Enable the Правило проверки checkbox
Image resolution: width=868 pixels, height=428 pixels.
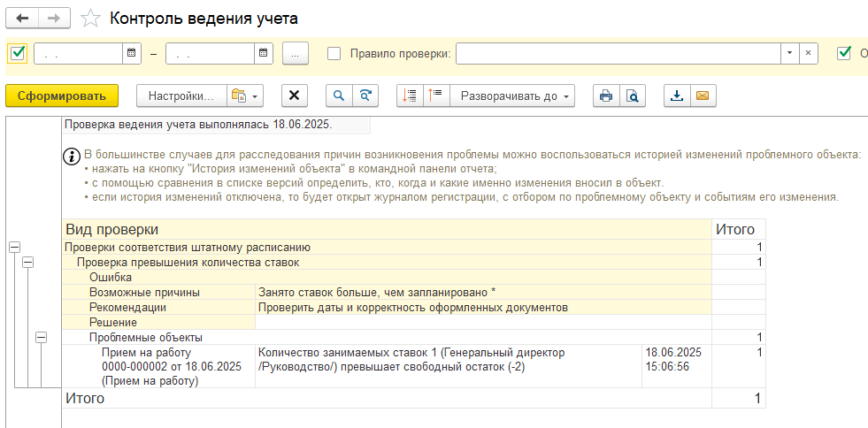pyautogui.click(x=334, y=54)
